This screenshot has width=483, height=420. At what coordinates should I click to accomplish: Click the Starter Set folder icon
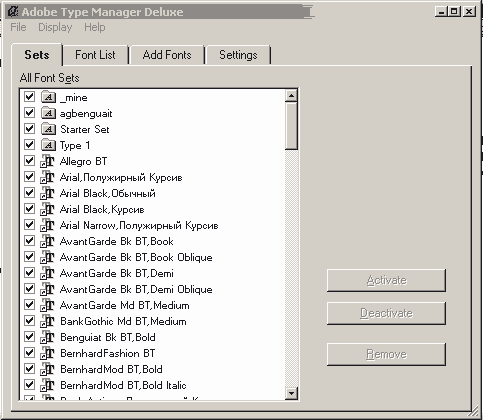tap(48, 129)
